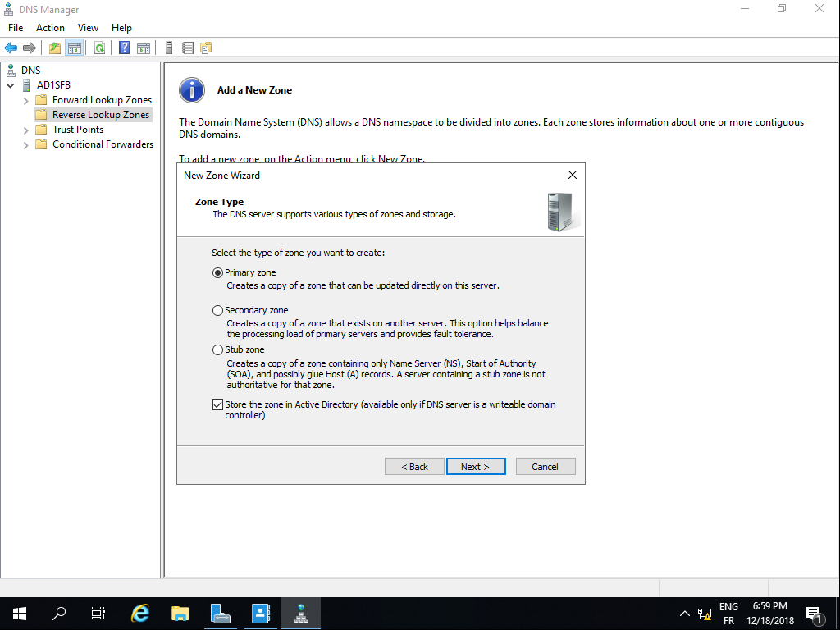This screenshot has width=840, height=630.
Task: Click the Show/Hide Action Pane icon
Action: click(x=144, y=48)
